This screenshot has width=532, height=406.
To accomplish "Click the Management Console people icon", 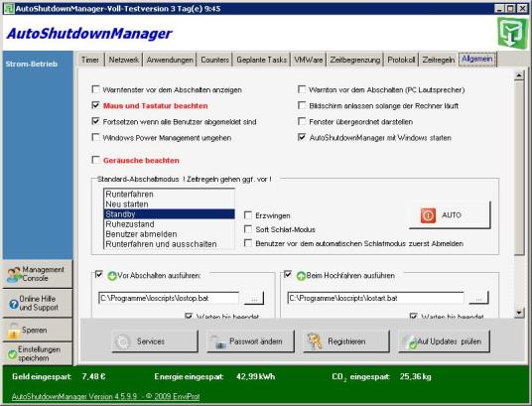I will tap(14, 274).
